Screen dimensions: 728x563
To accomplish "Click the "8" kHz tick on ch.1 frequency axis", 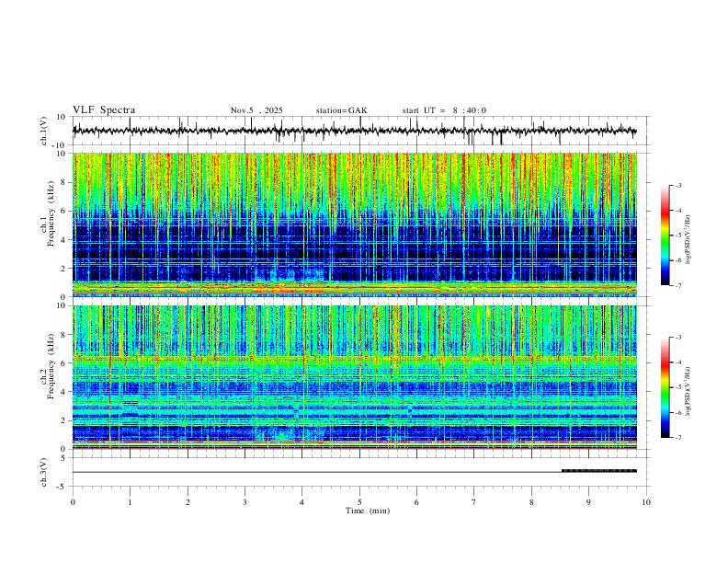I will (x=63, y=182).
